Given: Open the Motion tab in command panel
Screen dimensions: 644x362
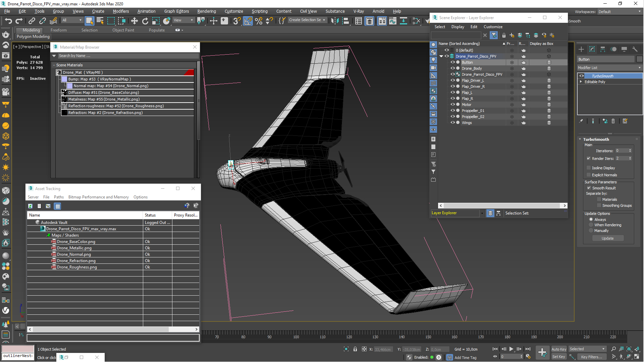Looking at the screenshot, I should click(x=613, y=49).
